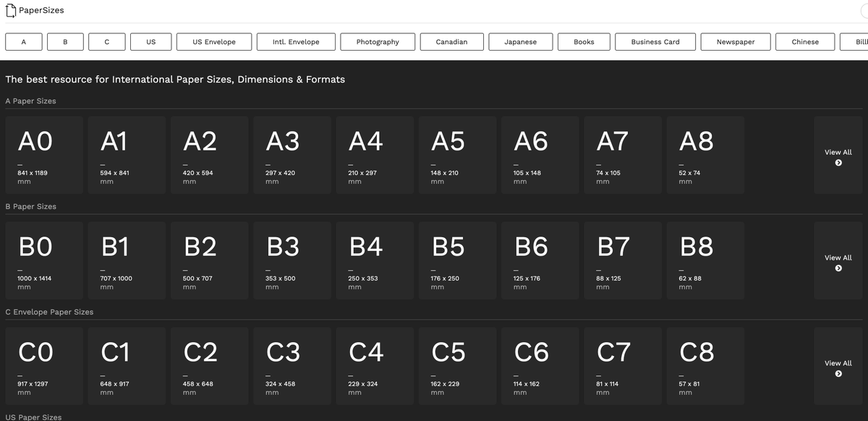Viewport: 868px width, 421px height.
Task: Switch to the C tab
Action: pos(107,42)
